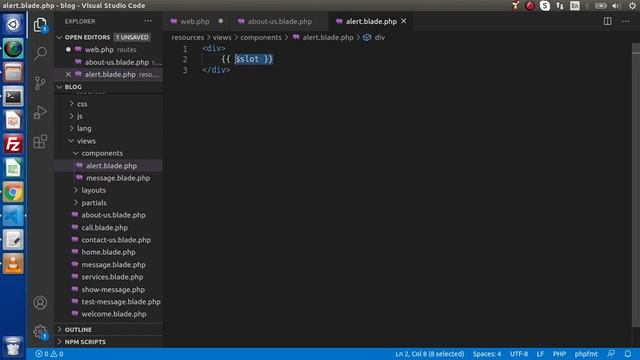Change indentation via Spaces: 4
This screenshot has width=640, height=360.
[487, 354]
